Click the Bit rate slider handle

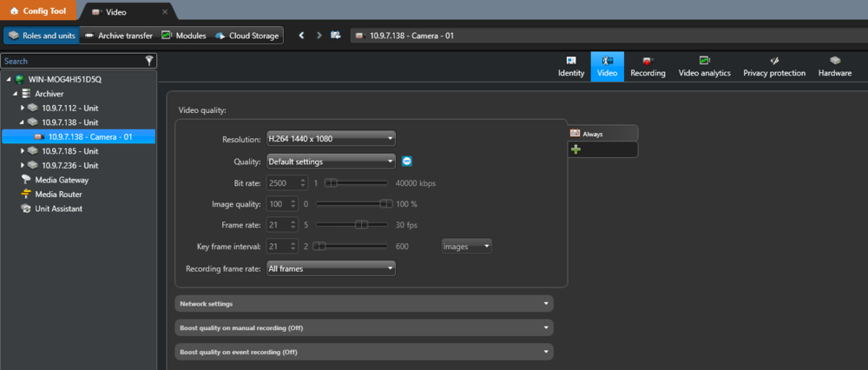pos(332,182)
